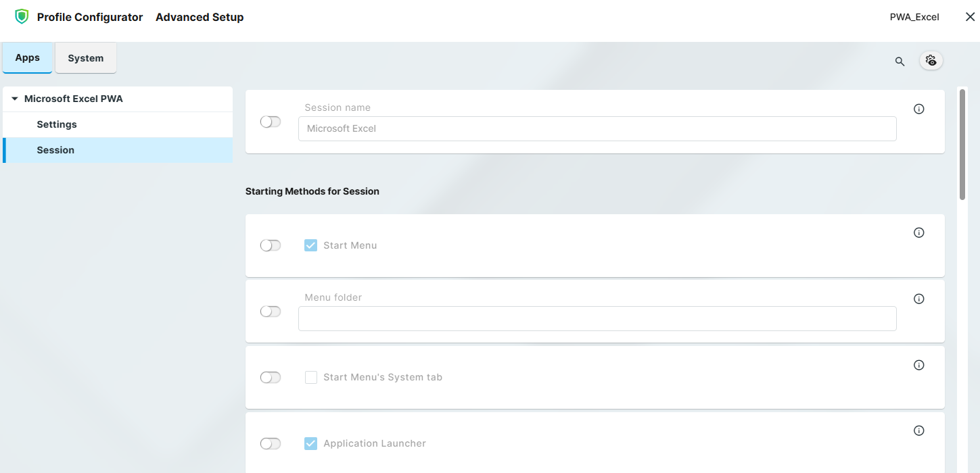This screenshot has width=980, height=473.
Task: Open info icon for Start Menu's System tab
Action: tap(918, 365)
